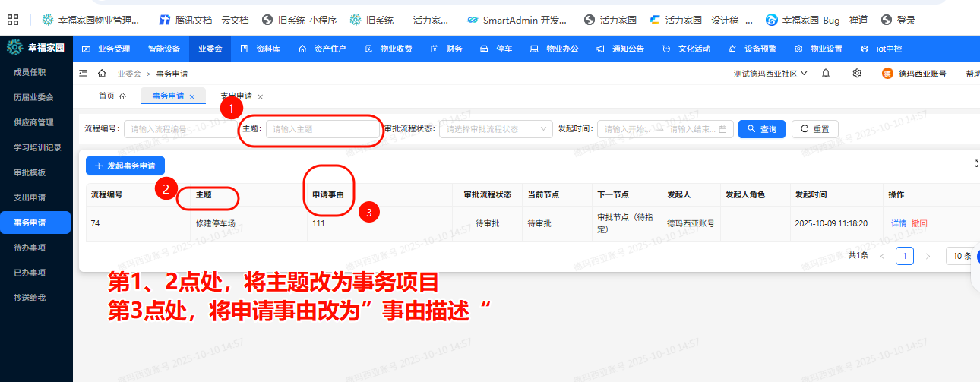Click the 查询 search button
Viewport: 980px width, 382px height.
coord(762,129)
